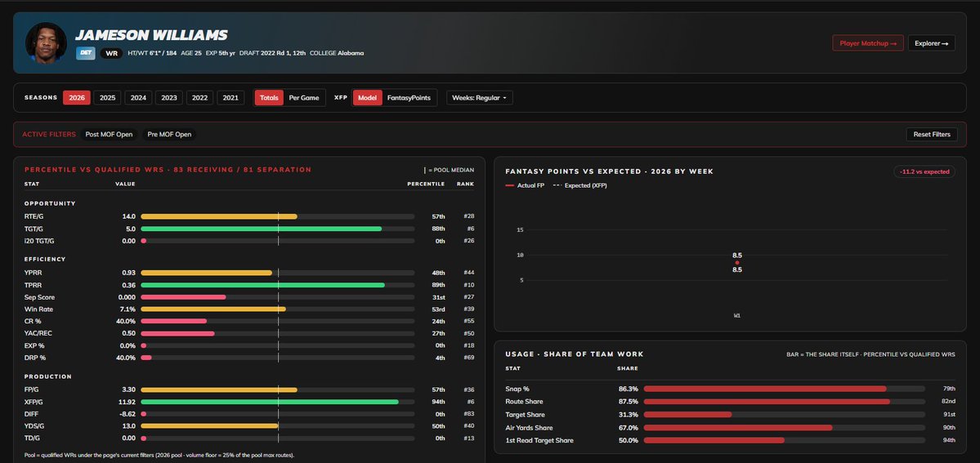Screen dimensions: 980x463
Task: Click the Snap % usage bar
Action: pyautogui.click(x=784, y=389)
